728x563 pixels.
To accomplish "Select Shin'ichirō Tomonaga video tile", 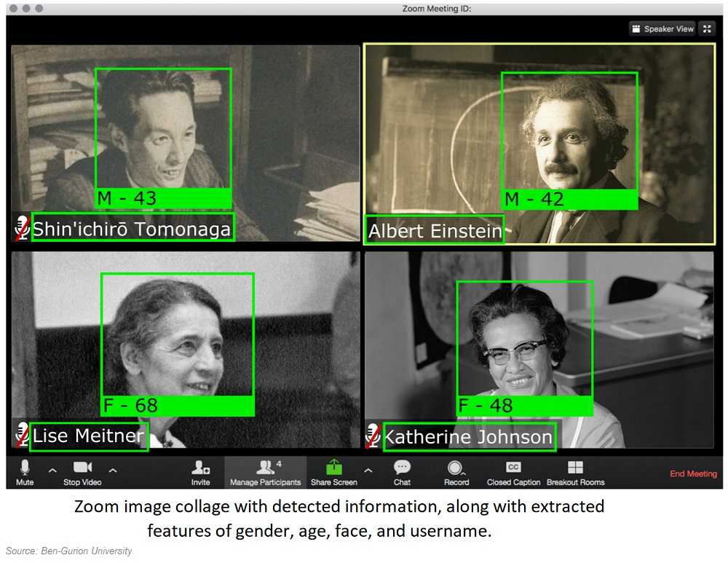I will pyautogui.click(x=185, y=143).
